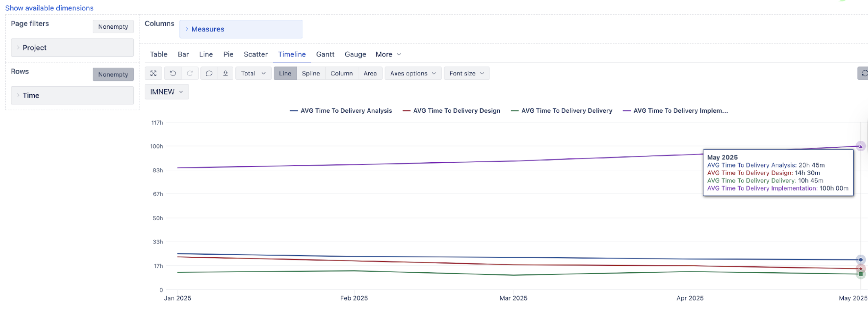Viewport: 868px width, 312px height.
Task: Switch to the Scatter chart tab
Action: pos(255,54)
